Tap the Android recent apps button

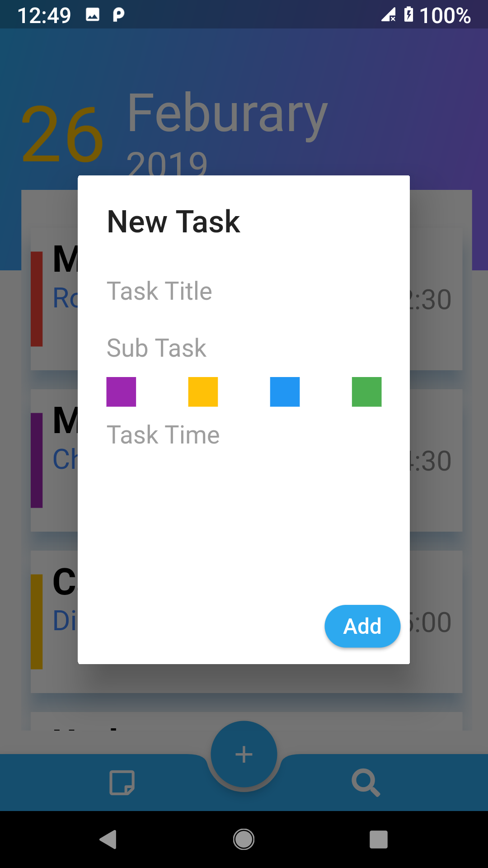[x=379, y=840]
